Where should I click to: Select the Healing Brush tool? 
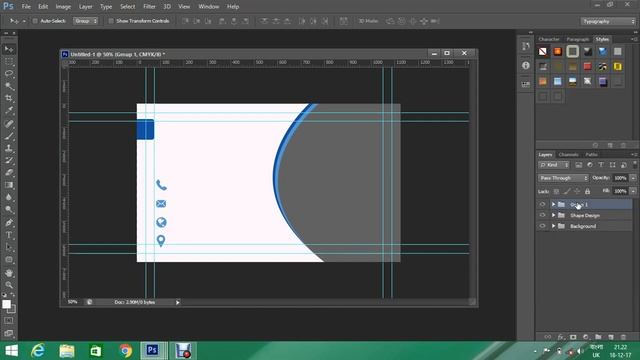click(9, 123)
